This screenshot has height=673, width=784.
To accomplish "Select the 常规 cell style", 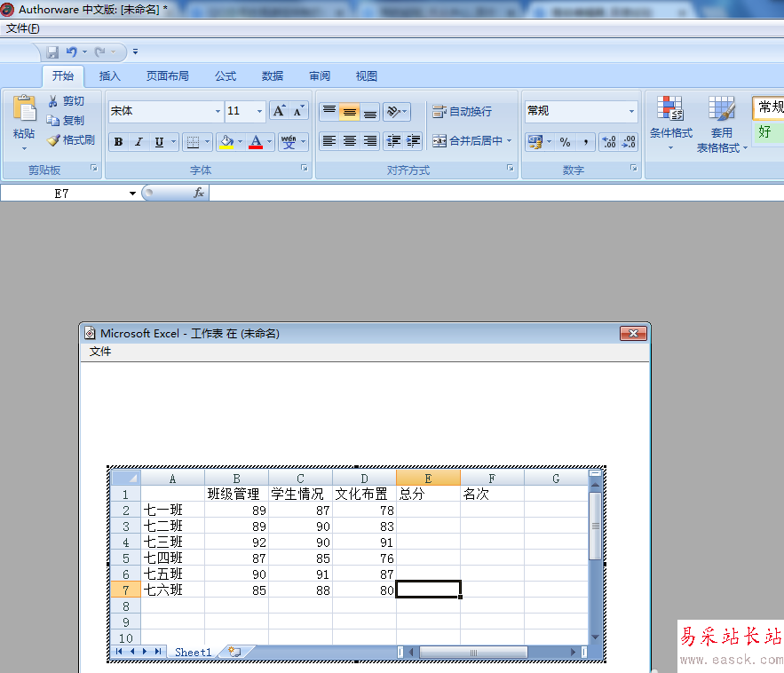I will [x=769, y=107].
